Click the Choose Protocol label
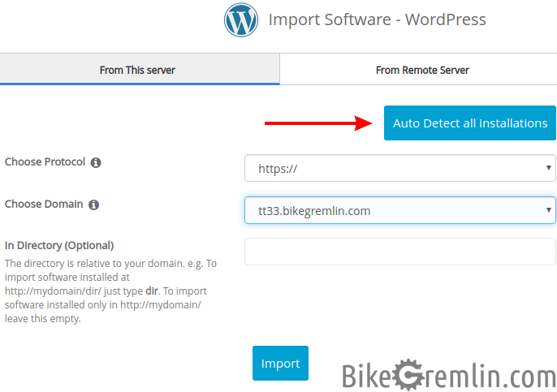The height and width of the screenshot is (392, 557). (x=45, y=162)
